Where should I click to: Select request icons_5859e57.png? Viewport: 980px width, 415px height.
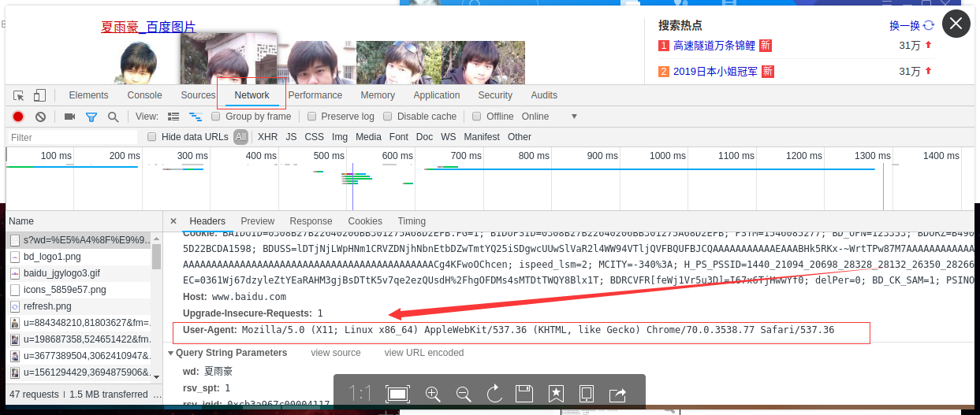pos(80,290)
